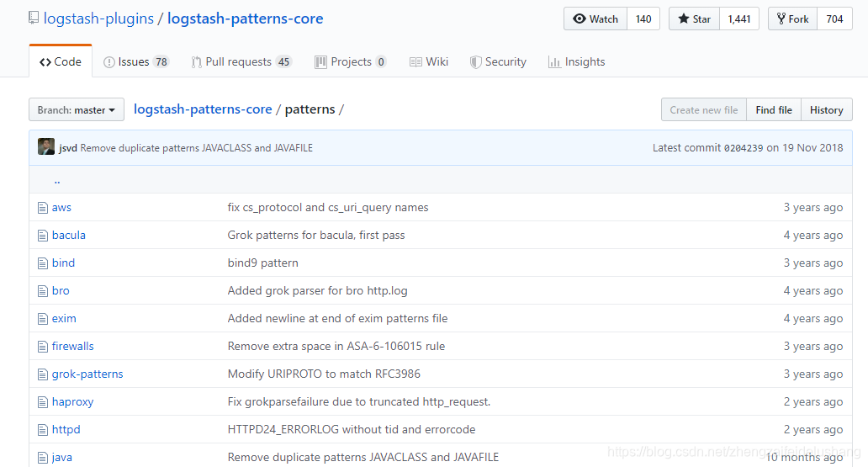The image size is (868, 467).
Task: Click jsvd's avatar thumbnail
Action: [46, 146]
